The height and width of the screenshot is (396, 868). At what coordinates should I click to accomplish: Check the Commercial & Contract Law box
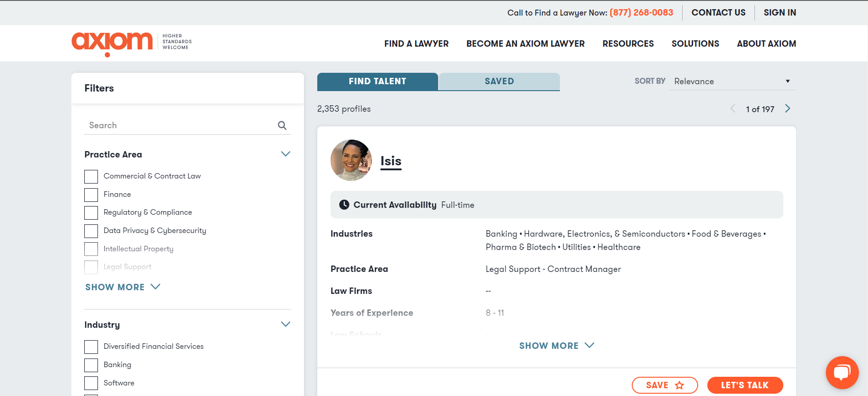tap(91, 176)
